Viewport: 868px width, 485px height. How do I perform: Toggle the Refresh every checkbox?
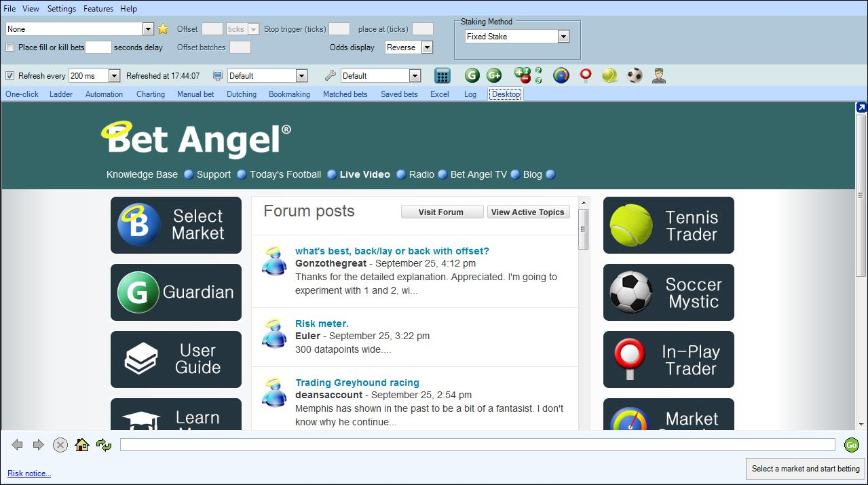pyautogui.click(x=10, y=76)
